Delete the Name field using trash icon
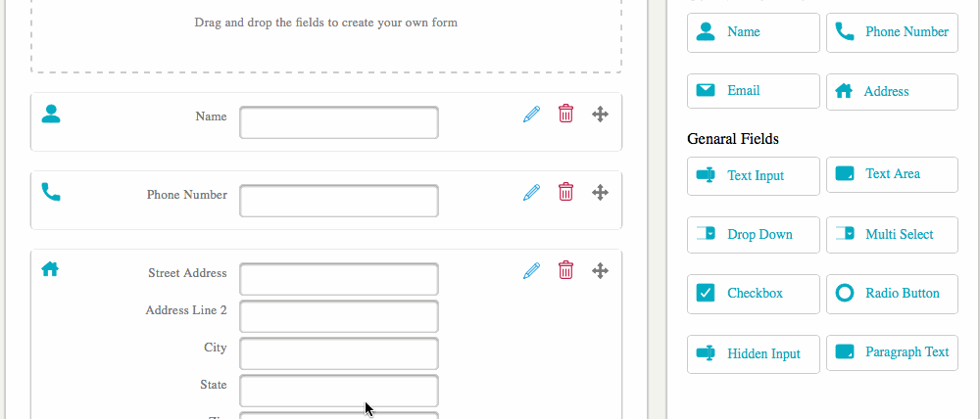This screenshot has height=419, width=980. point(565,114)
